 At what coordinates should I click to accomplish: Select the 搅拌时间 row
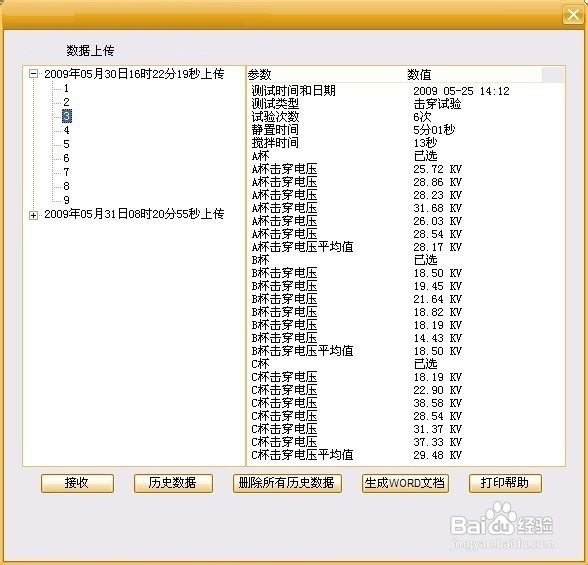405,143
